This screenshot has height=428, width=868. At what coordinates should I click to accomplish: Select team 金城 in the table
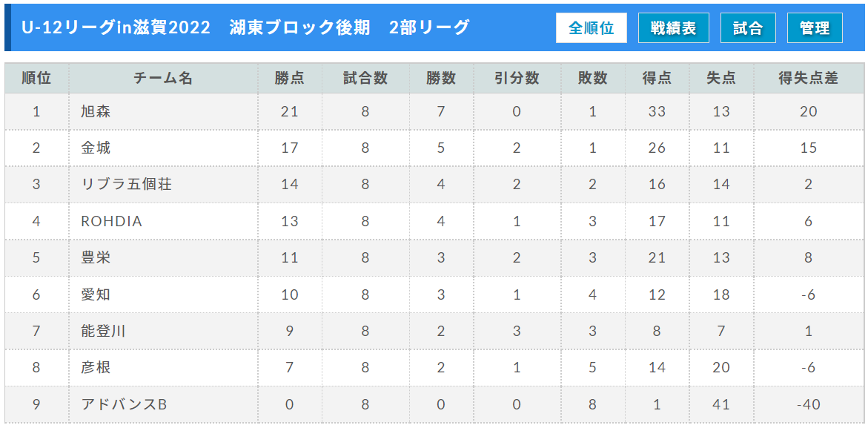point(96,148)
